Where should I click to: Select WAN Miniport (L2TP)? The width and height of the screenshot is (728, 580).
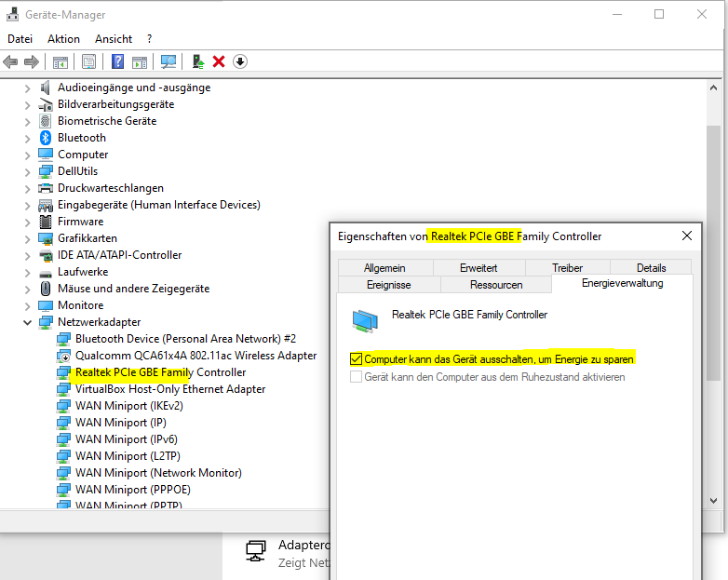tap(128, 456)
